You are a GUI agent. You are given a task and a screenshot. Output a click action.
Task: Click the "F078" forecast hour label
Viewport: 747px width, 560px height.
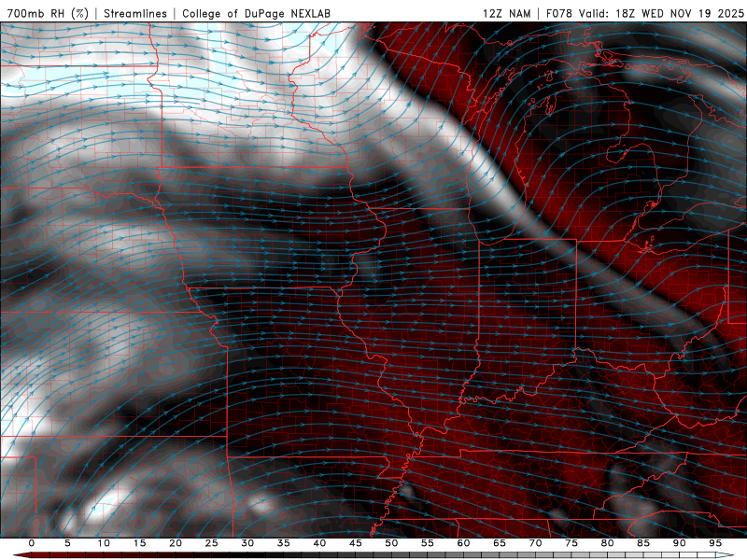pyautogui.click(x=559, y=13)
